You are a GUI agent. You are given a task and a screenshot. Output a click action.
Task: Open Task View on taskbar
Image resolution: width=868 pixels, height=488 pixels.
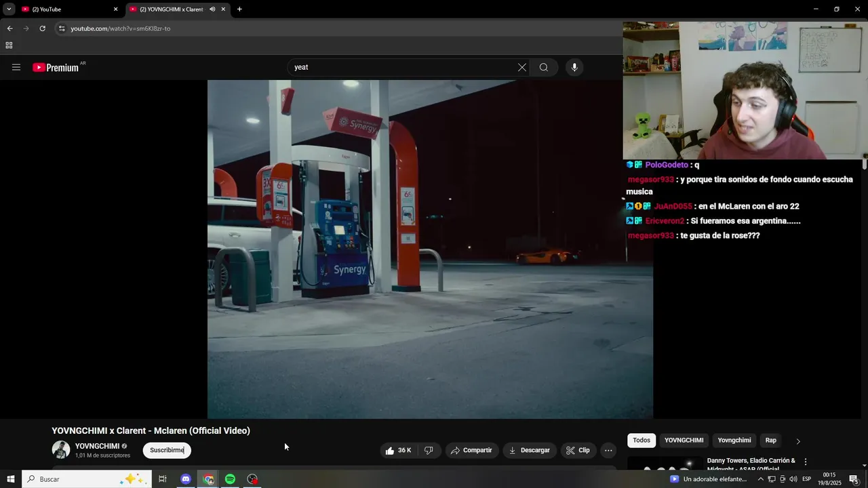[163, 479]
